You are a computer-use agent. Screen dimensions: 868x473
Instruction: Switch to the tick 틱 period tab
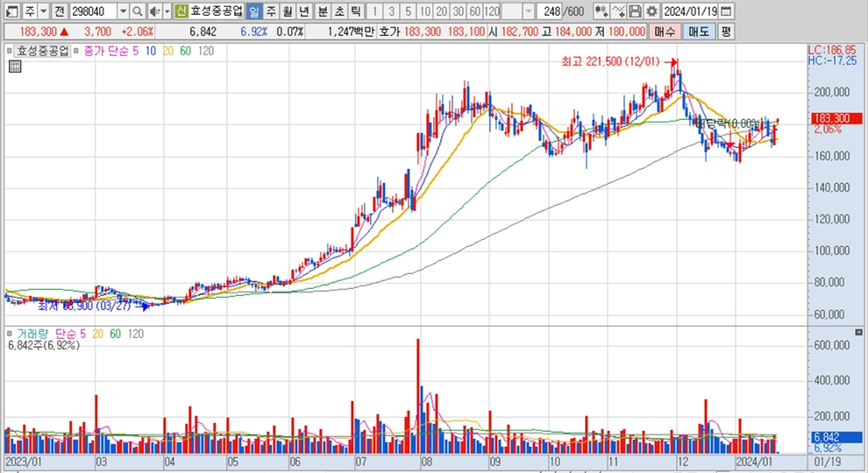click(356, 11)
